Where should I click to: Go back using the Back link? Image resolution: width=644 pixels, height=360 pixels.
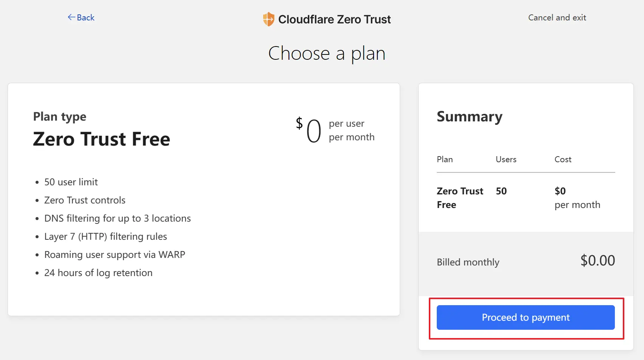click(x=81, y=17)
